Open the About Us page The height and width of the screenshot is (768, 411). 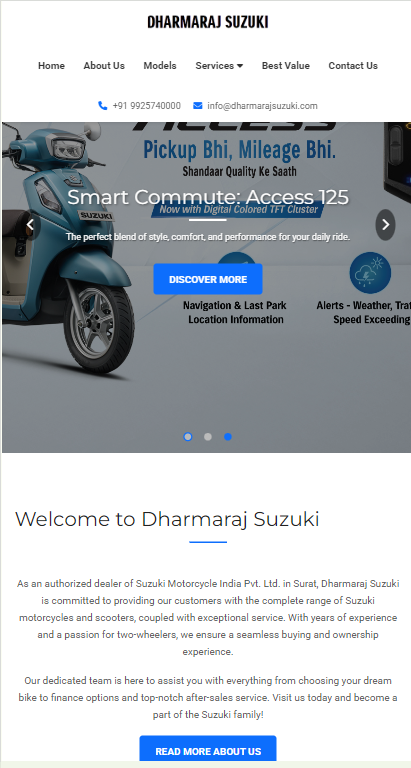click(x=104, y=66)
